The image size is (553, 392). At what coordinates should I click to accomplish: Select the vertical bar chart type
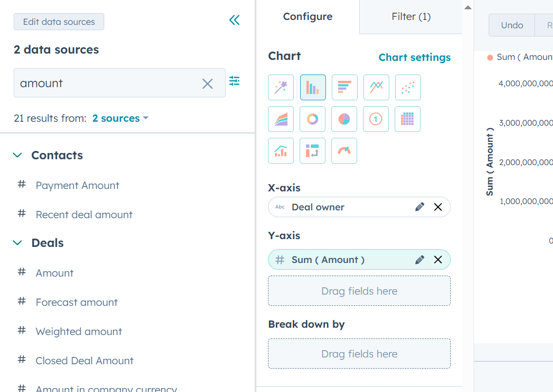313,88
